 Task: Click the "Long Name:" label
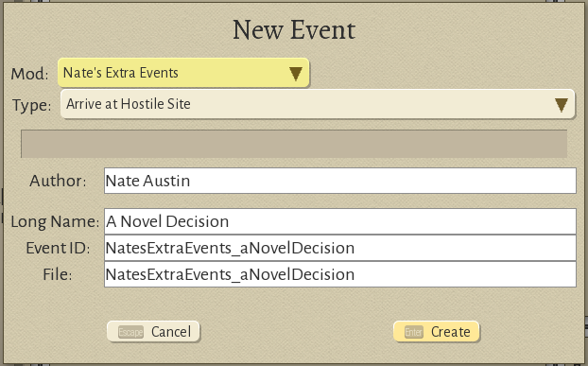[55, 221]
